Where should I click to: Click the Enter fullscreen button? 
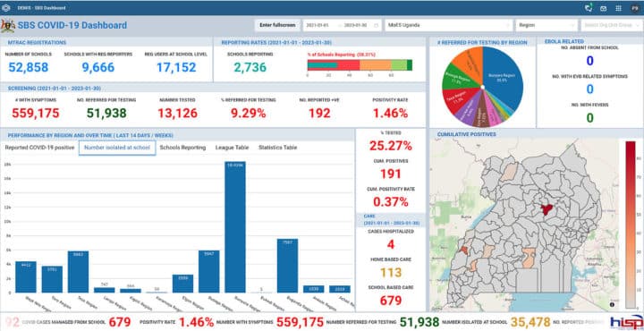pyautogui.click(x=277, y=25)
